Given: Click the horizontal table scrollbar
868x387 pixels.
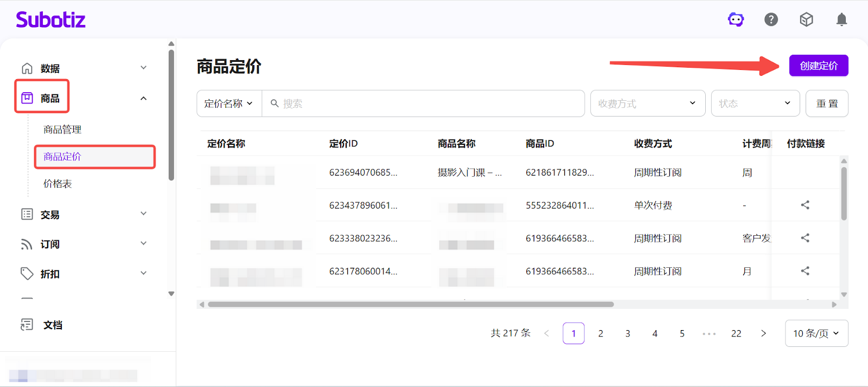Looking at the screenshot, I should tap(411, 305).
